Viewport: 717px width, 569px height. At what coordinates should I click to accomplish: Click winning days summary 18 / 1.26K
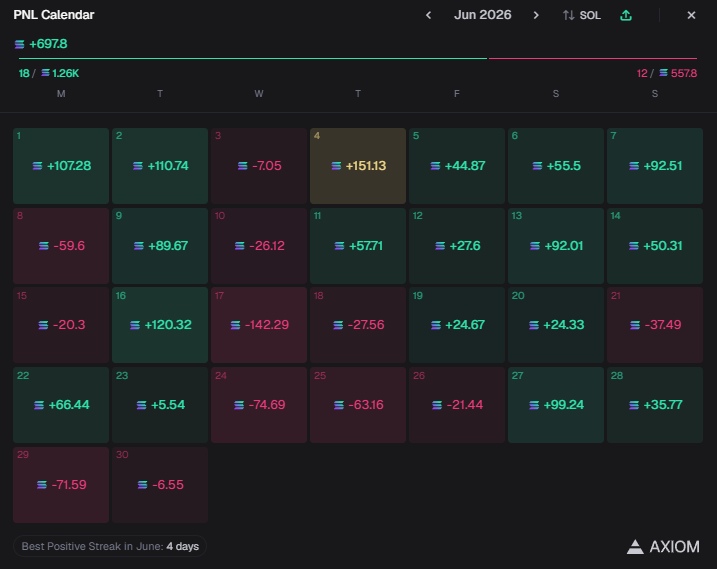48,73
